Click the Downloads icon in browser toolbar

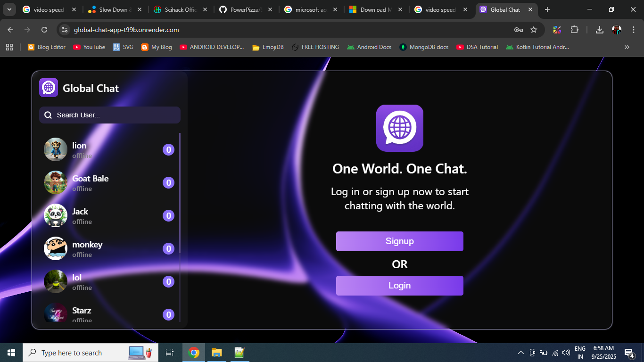pyautogui.click(x=599, y=29)
